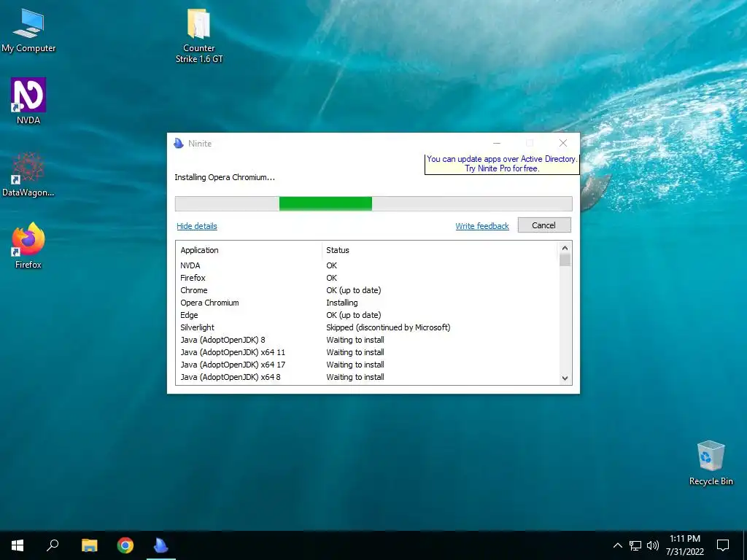Open My Computer desktop icon
Viewport: 747px width, 560px height.
(x=28, y=31)
